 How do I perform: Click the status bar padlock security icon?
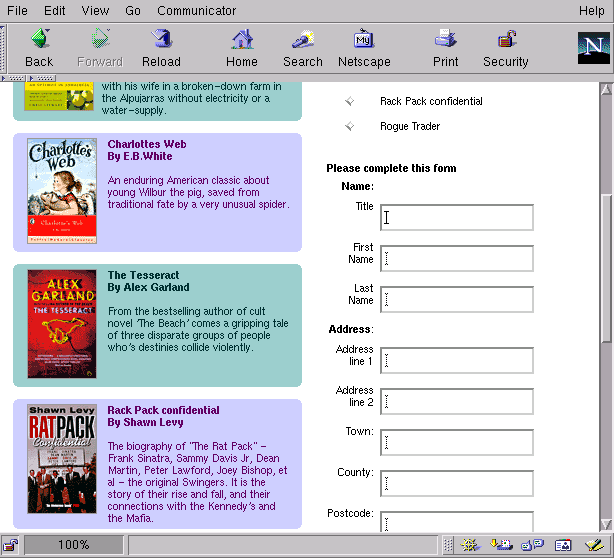point(11,545)
